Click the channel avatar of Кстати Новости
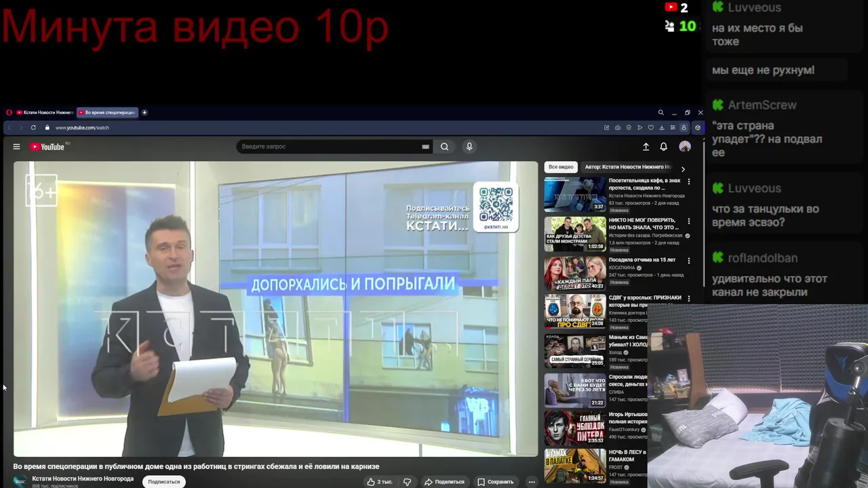This screenshot has height=488, width=868. (x=20, y=482)
